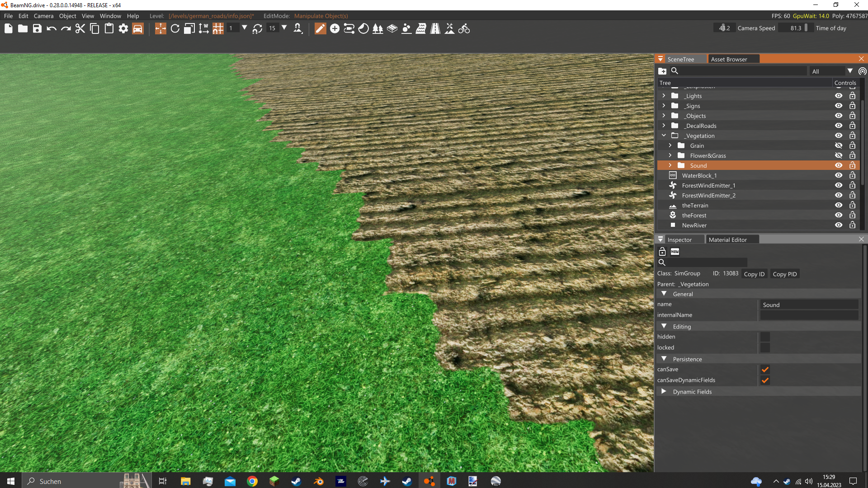Screen dimensions: 868x488
Task: Click the Copy PID button
Action: [784, 274]
